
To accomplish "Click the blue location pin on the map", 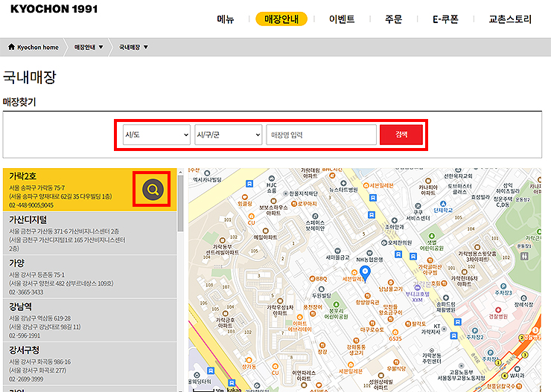I will point(366,274).
